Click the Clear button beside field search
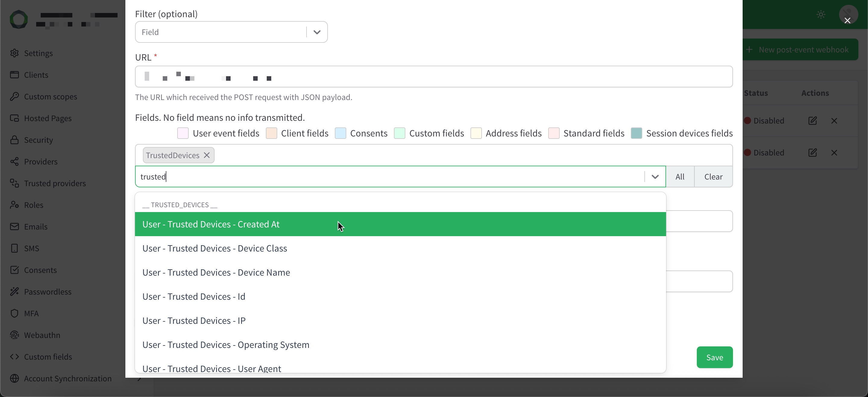 click(713, 177)
